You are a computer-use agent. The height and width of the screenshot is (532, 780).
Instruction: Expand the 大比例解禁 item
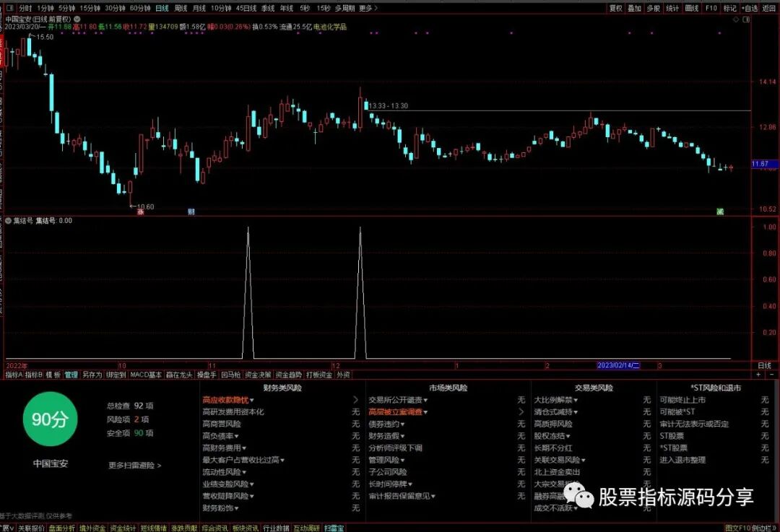pyautogui.click(x=556, y=400)
